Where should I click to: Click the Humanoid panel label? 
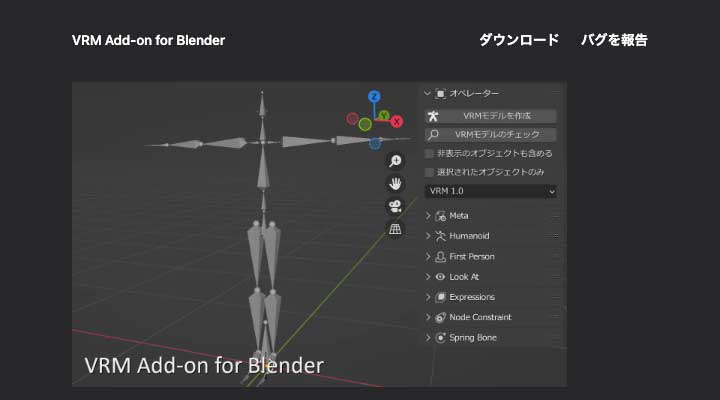tap(469, 236)
